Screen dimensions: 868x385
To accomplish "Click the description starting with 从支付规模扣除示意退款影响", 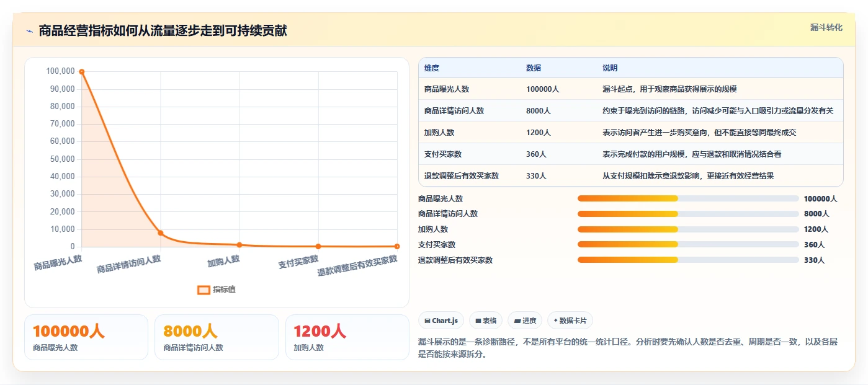I will coord(688,176).
